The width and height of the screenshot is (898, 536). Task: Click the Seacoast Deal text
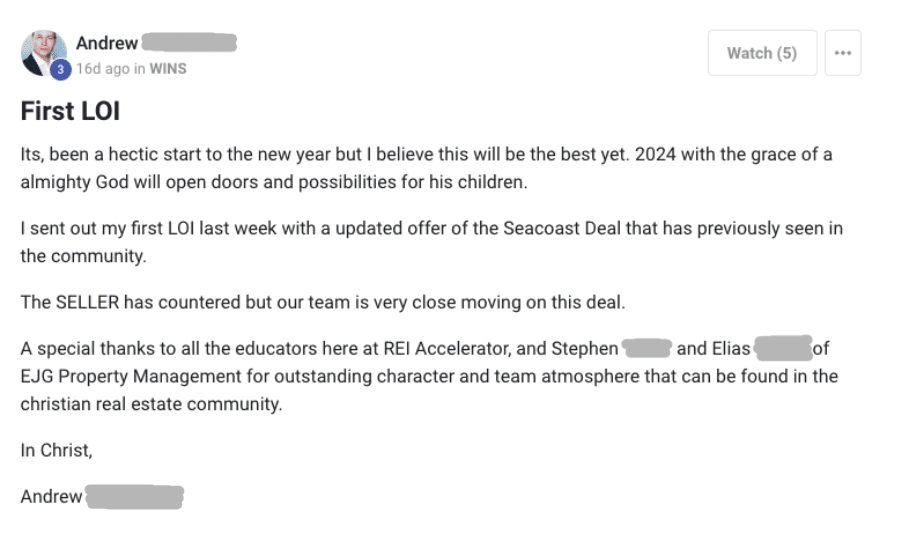[562, 228]
